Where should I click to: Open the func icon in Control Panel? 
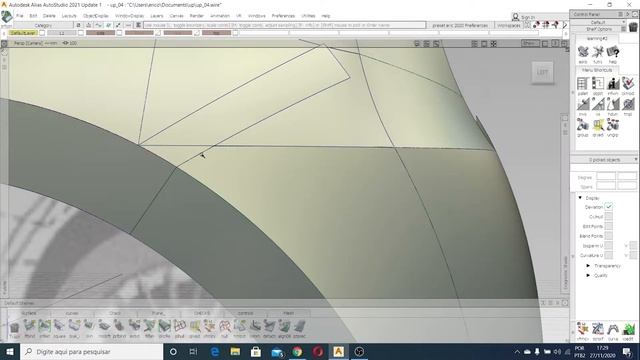[x=598, y=54]
